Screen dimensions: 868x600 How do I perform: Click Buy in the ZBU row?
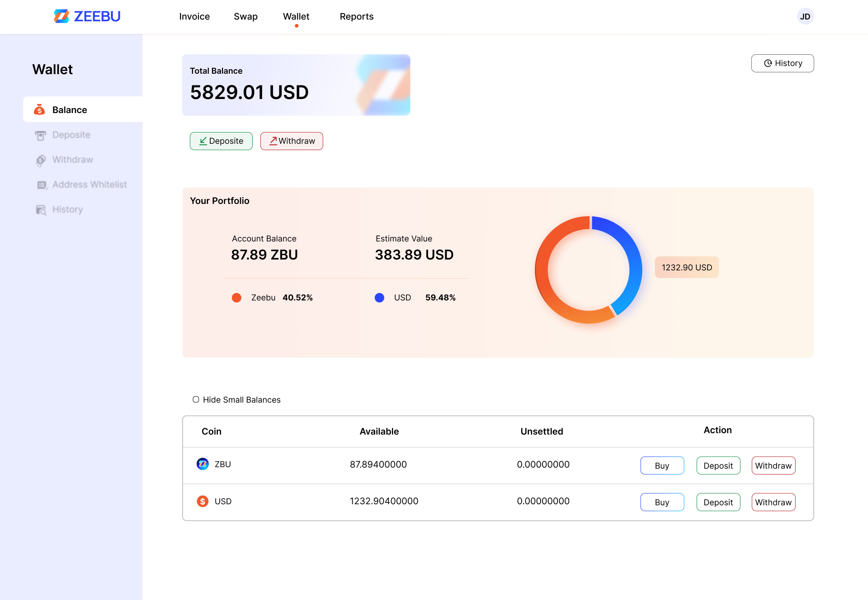tap(662, 466)
